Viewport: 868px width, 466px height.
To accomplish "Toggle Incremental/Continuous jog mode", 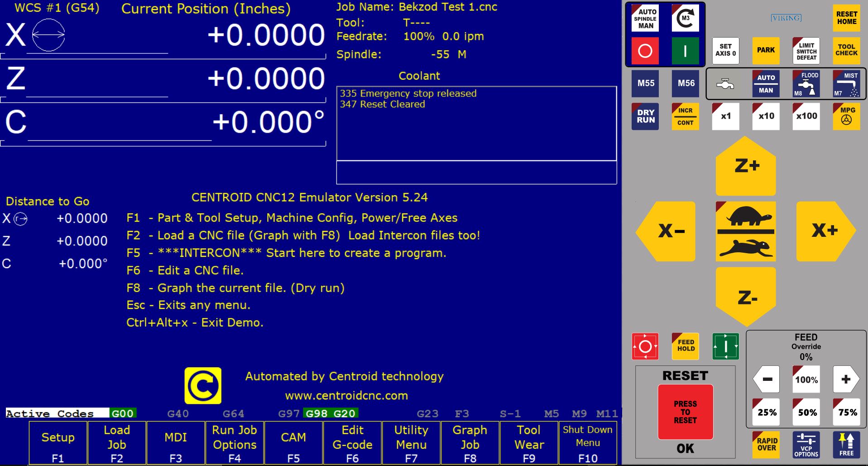I will [x=685, y=116].
